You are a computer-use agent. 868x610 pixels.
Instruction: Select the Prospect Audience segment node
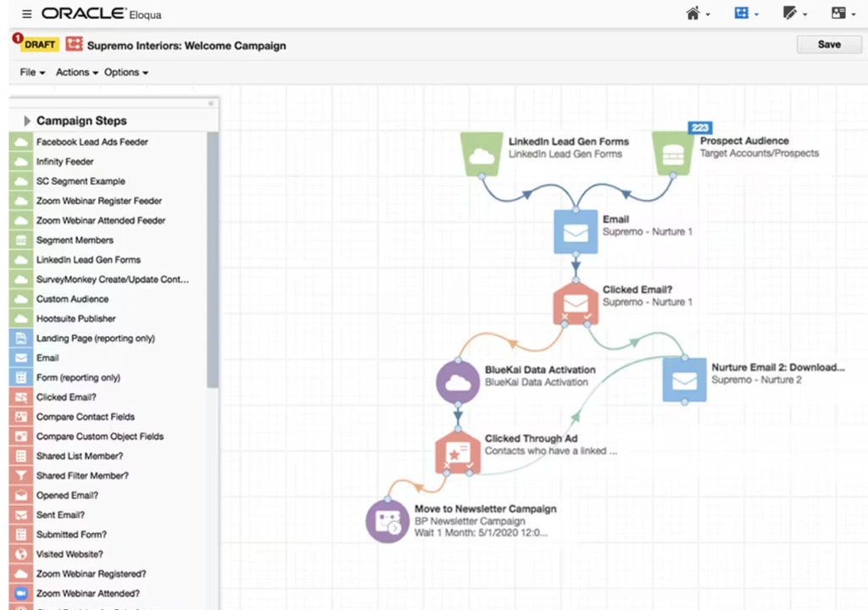pyautogui.click(x=673, y=153)
